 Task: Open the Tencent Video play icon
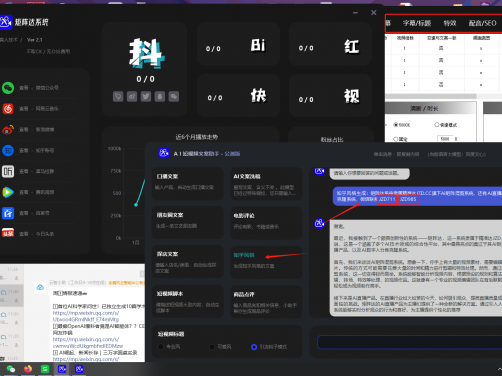pyautogui.click(x=8, y=192)
